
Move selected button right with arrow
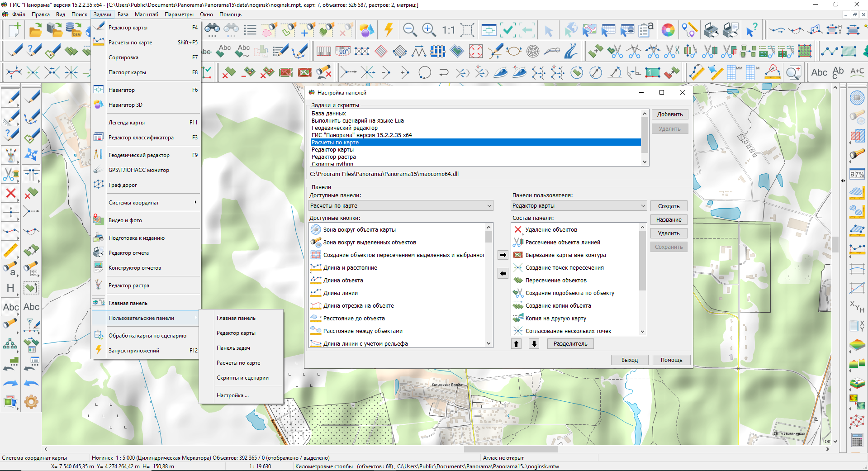tap(503, 255)
